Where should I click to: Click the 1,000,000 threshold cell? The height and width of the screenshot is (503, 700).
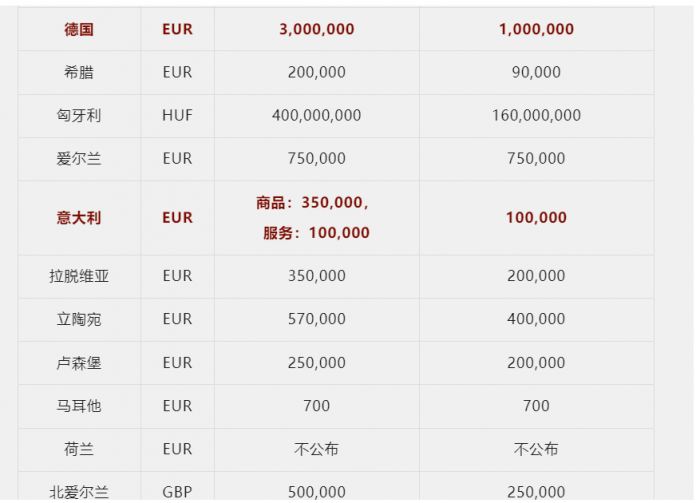536,29
